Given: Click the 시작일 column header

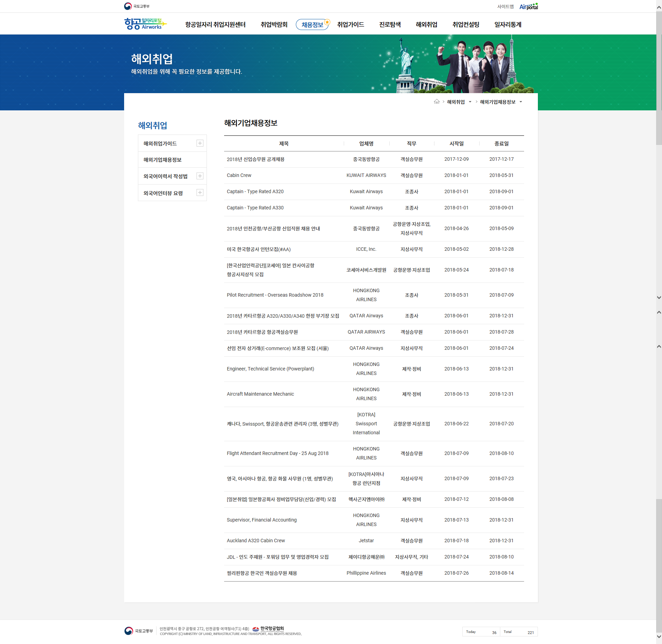Looking at the screenshot, I should (457, 143).
